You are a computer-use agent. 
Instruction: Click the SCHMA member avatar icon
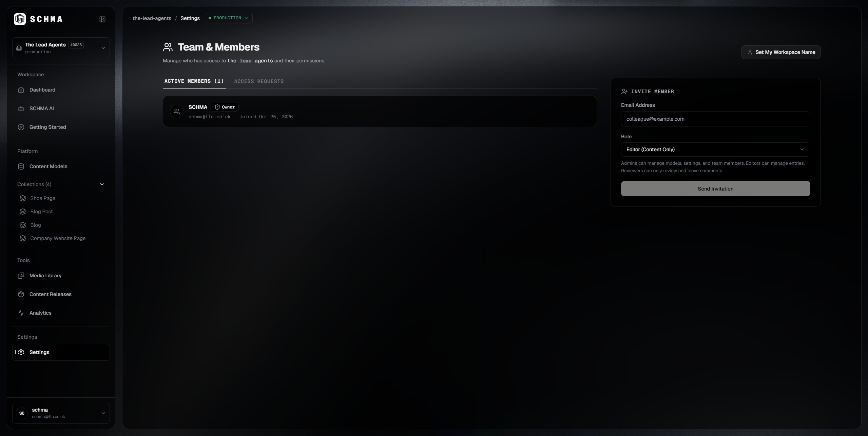click(x=177, y=112)
